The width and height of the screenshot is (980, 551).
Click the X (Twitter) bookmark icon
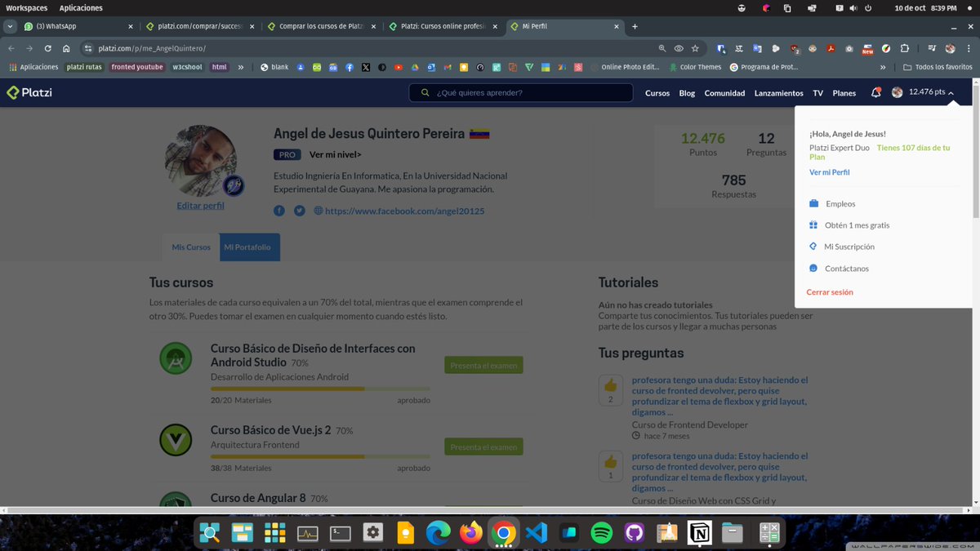point(365,67)
